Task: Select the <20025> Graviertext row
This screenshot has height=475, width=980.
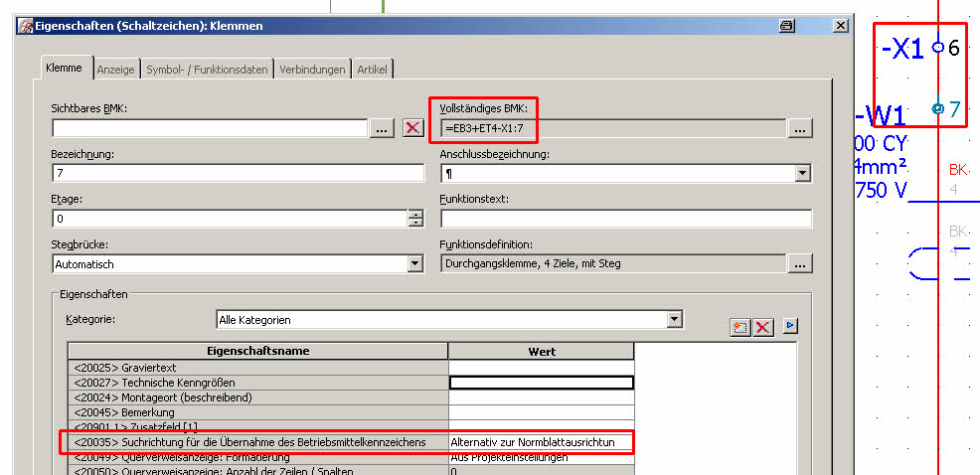Action: click(x=351, y=368)
